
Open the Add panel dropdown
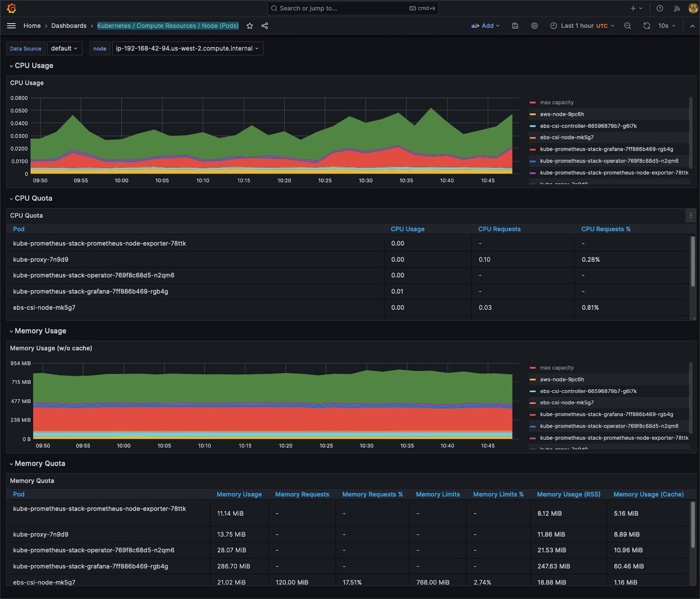tap(486, 26)
